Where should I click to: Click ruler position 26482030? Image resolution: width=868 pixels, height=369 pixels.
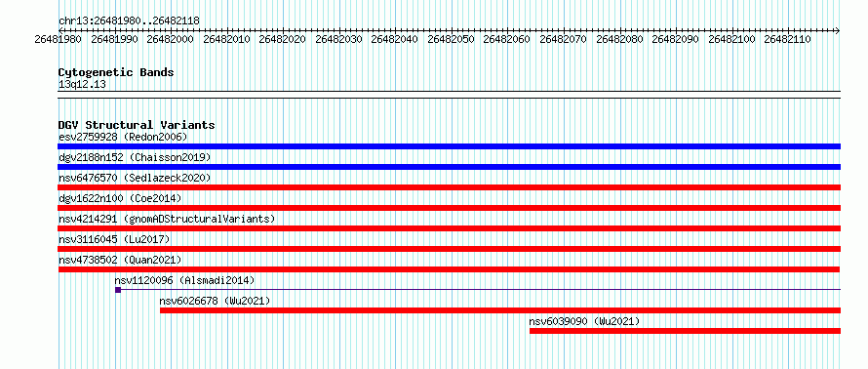point(338,40)
